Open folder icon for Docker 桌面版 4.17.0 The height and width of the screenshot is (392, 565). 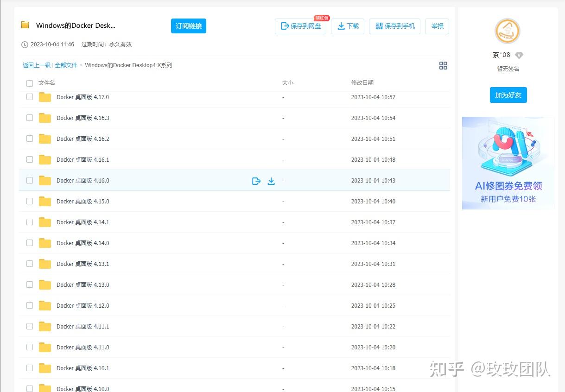click(45, 97)
